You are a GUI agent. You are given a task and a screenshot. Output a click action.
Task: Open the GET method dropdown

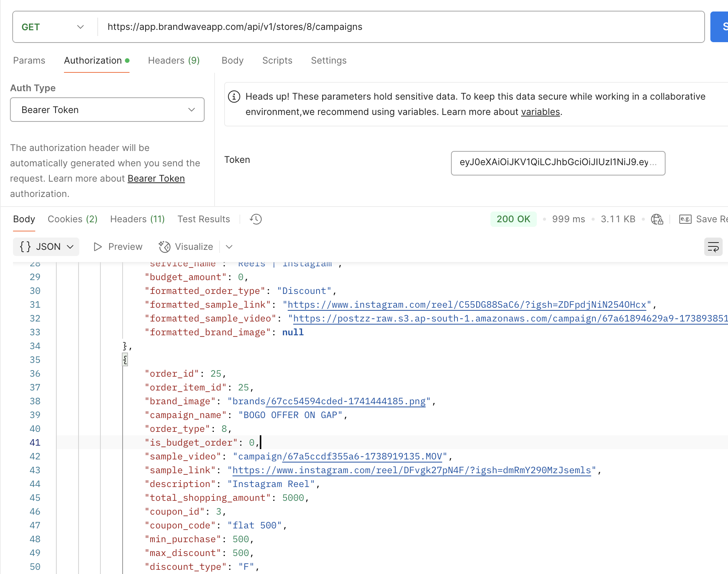53,27
